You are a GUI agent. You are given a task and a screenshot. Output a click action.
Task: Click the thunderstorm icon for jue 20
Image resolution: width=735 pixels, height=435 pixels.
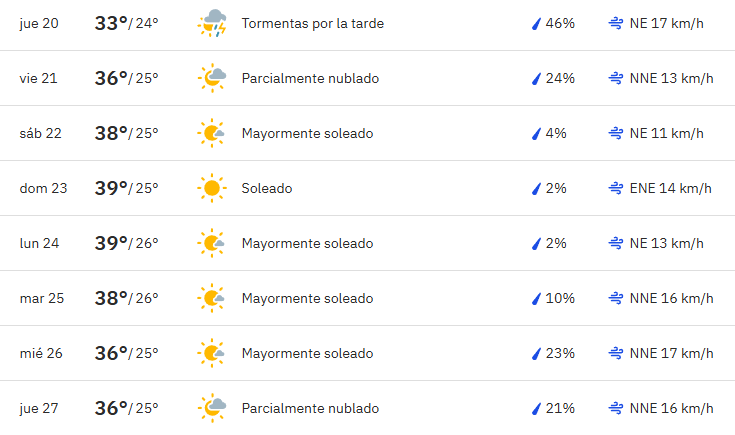pyautogui.click(x=212, y=23)
